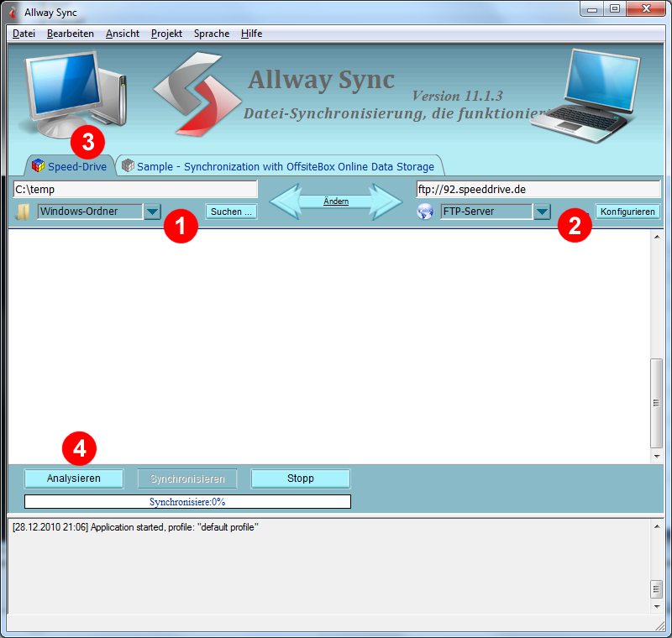Screen dimensions: 672x638
Task: Click the Allway Sync title bar icon
Action: pyautogui.click(x=13, y=13)
